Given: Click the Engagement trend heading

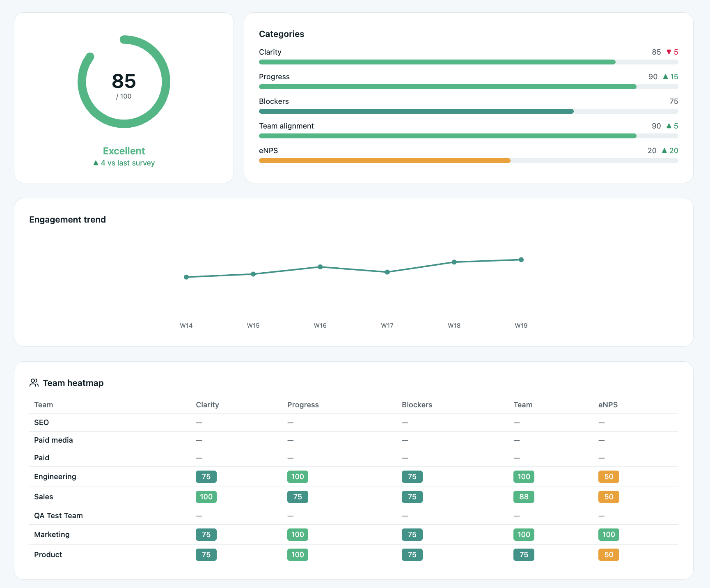Looking at the screenshot, I should (68, 220).
